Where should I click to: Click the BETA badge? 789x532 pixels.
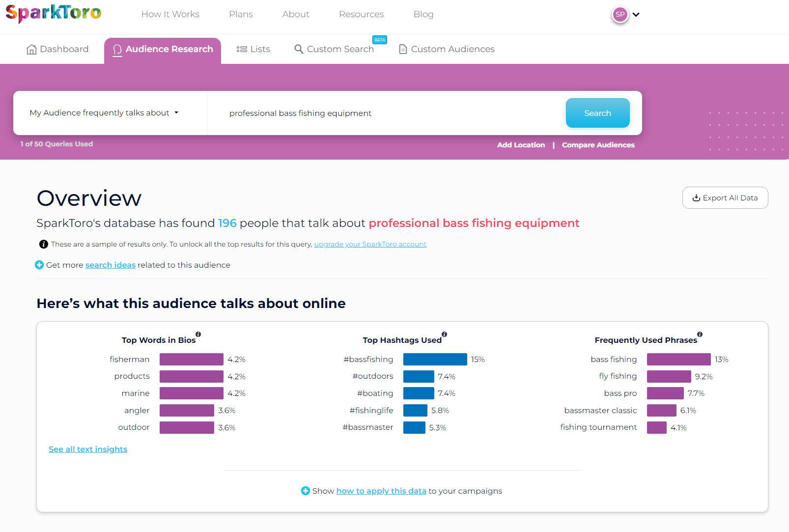[x=380, y=40]
